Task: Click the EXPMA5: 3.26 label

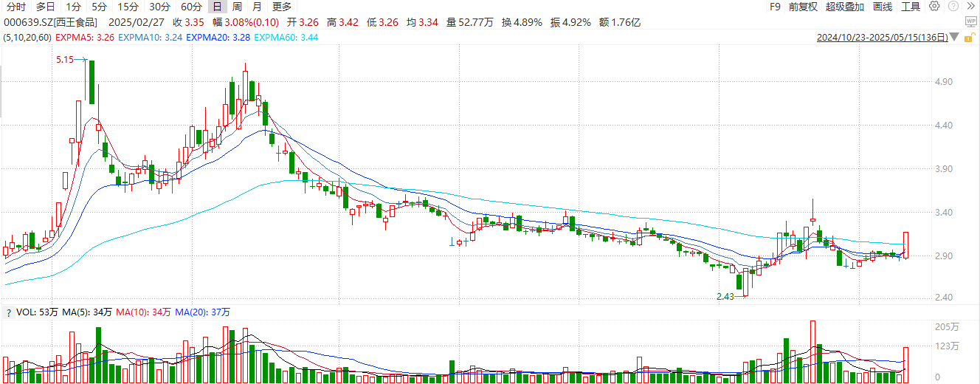Action: pos(85,36)
